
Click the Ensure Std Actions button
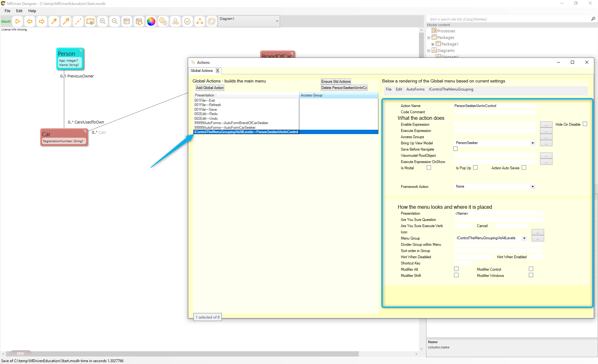[x=336, y=82]
